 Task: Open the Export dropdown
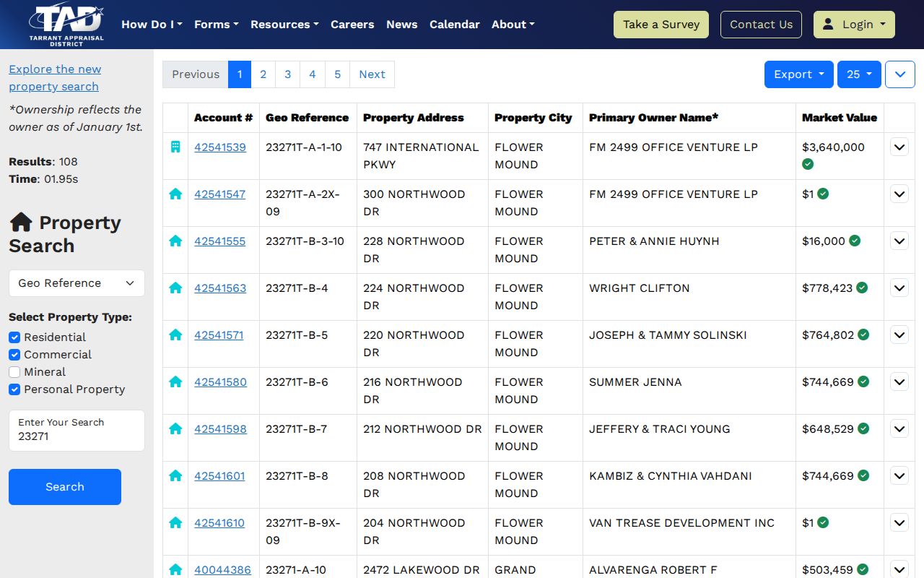799,74
